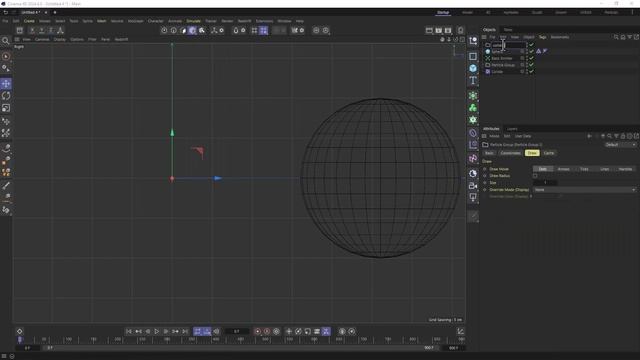Add a Camera object from the palette
Screen dimensions: 640x360
click(473, 186)
